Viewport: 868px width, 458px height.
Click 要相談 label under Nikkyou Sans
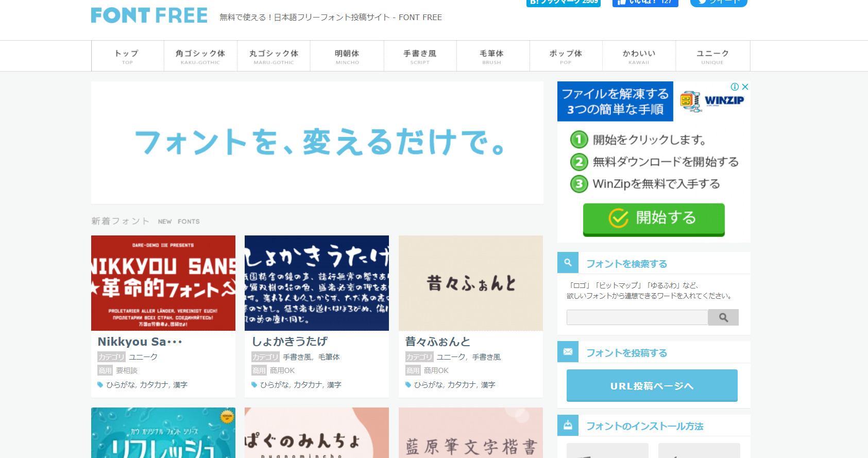coord(127,370)
